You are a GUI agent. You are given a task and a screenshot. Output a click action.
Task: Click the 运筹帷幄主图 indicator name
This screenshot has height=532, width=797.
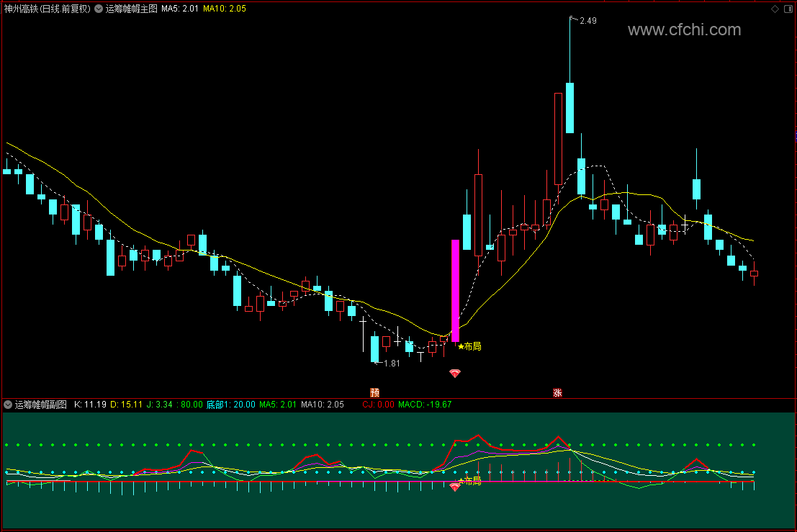131,9
